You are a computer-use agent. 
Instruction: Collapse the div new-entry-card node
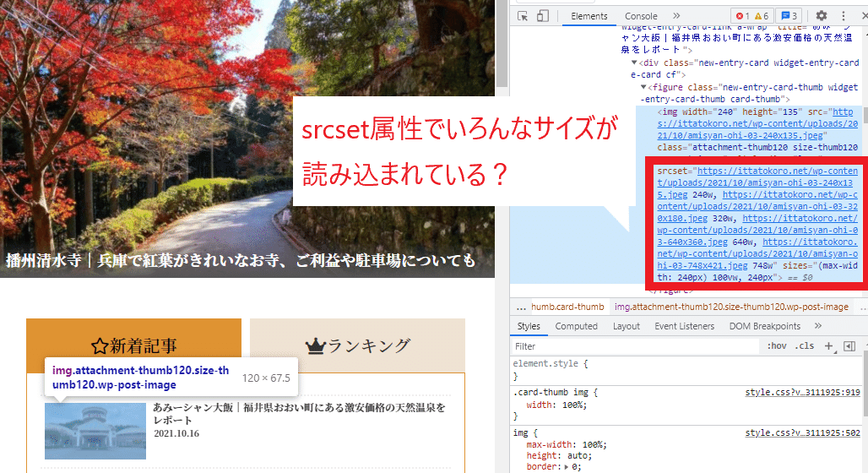pyautogui.click(x=634, y=63)
